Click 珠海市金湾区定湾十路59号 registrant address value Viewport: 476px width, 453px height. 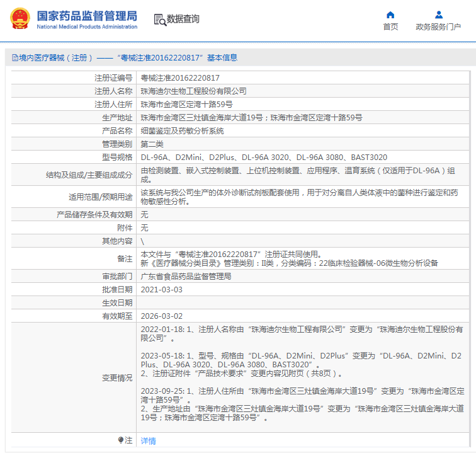click(x=186, y=105)
